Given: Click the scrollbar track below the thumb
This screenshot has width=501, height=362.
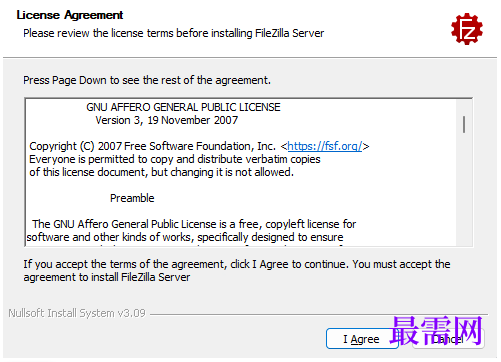Looking at the screenshot, I should [464, 190].
